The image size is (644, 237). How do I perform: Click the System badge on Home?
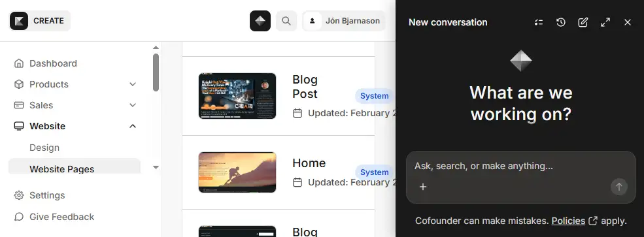374,172
